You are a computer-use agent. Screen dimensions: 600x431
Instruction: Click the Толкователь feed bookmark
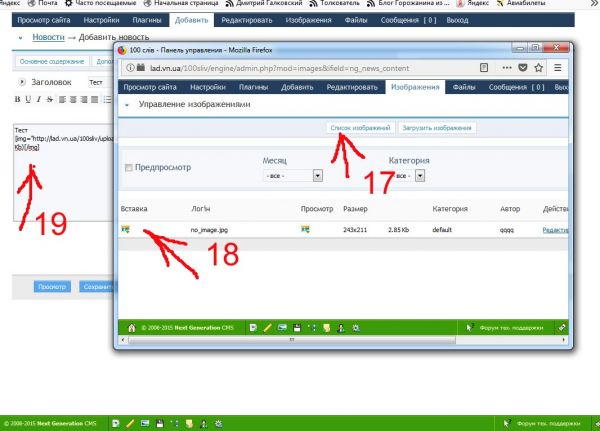coord(334,3)
